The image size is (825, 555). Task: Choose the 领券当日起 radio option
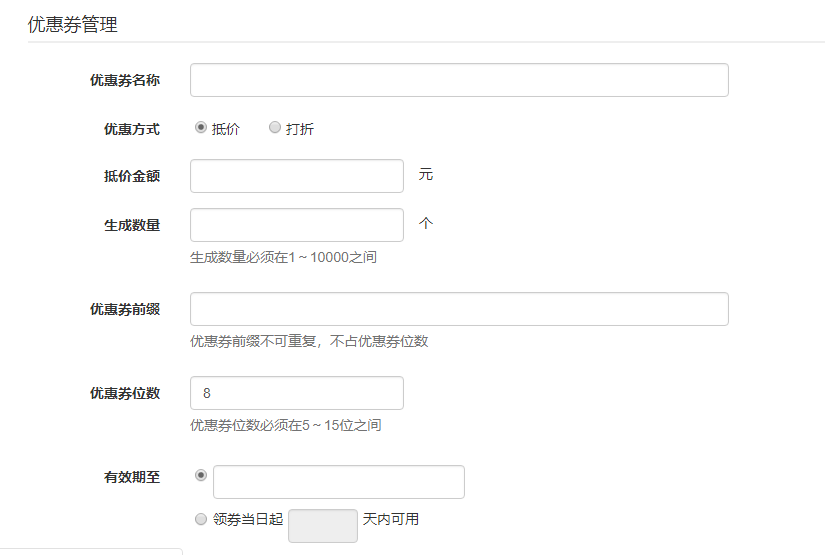pyautogui.click(x=201, y=519)
